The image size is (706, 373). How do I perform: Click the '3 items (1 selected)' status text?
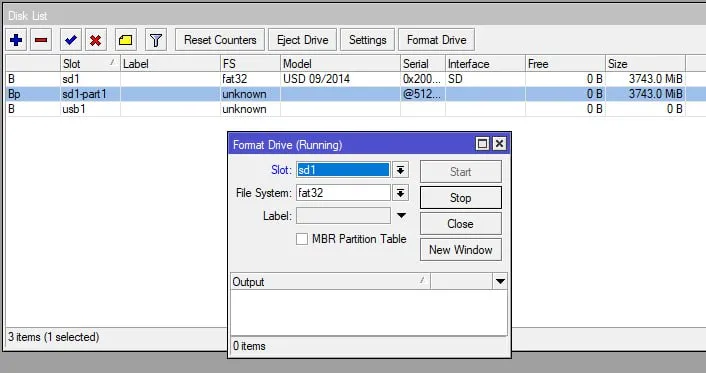pos(53,337)
